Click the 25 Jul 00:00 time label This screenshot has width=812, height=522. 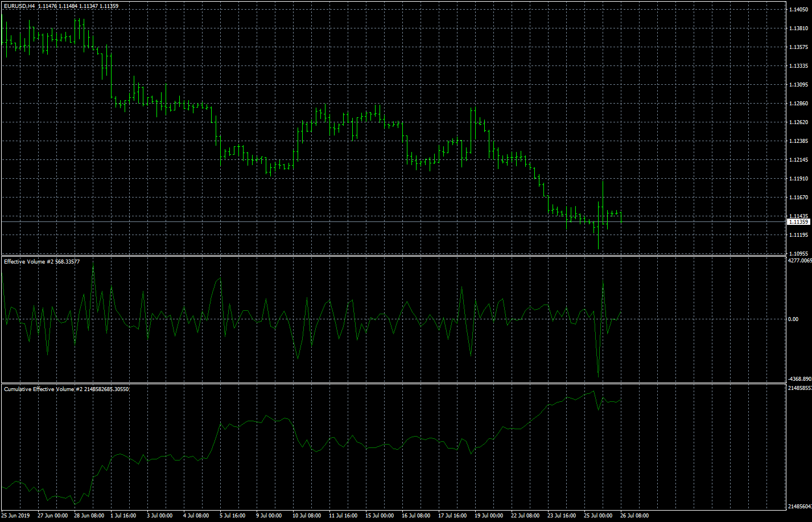coord(598,516)
